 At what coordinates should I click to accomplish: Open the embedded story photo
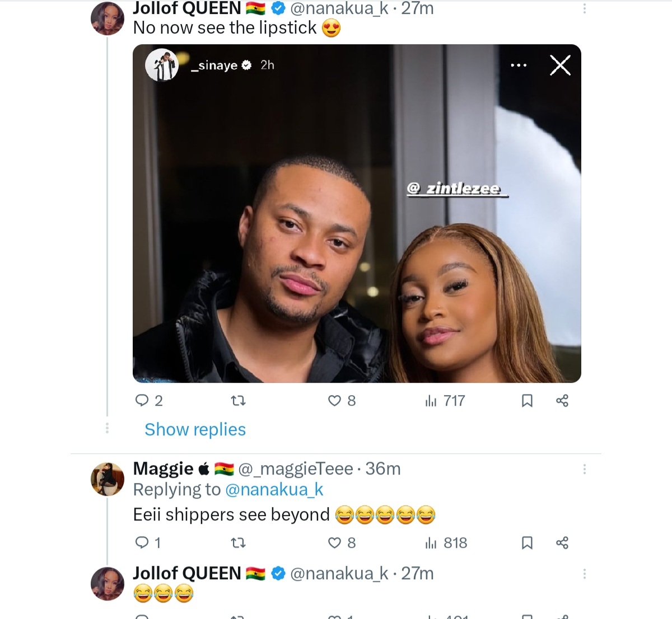coord(357,213)
